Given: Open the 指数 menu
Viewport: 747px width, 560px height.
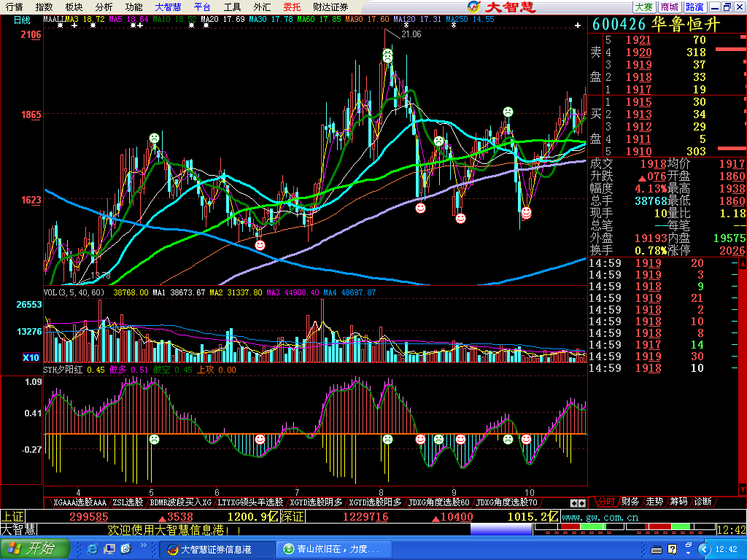Looking at the screenshot, I should click(x=44, y=7).
